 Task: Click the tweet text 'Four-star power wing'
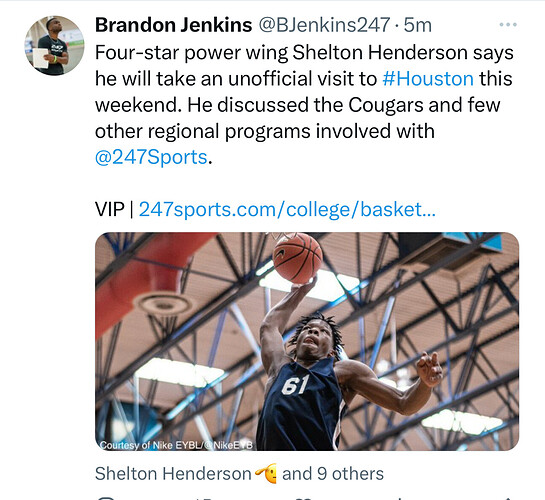click(191, 53)
